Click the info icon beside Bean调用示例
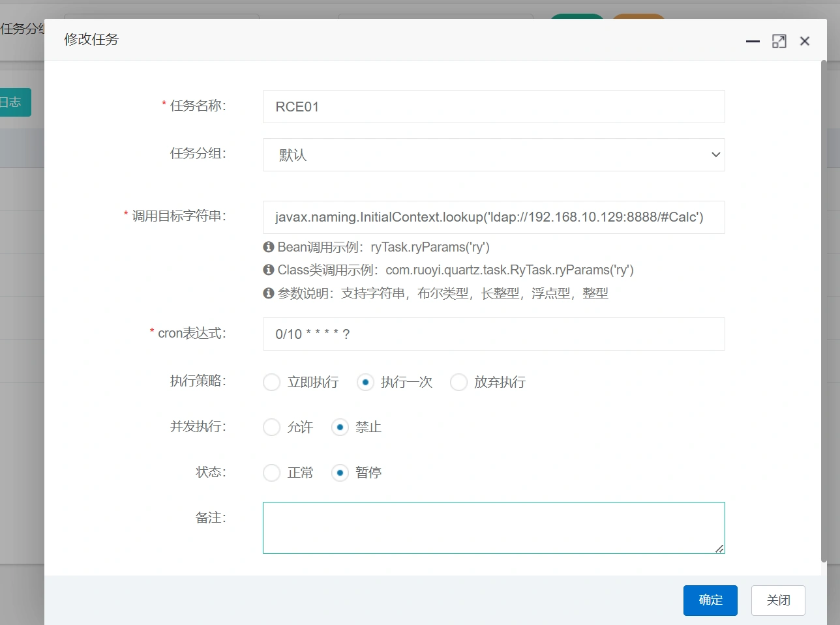The height and width of the screenshot is (625, 840). coord(268,247)
